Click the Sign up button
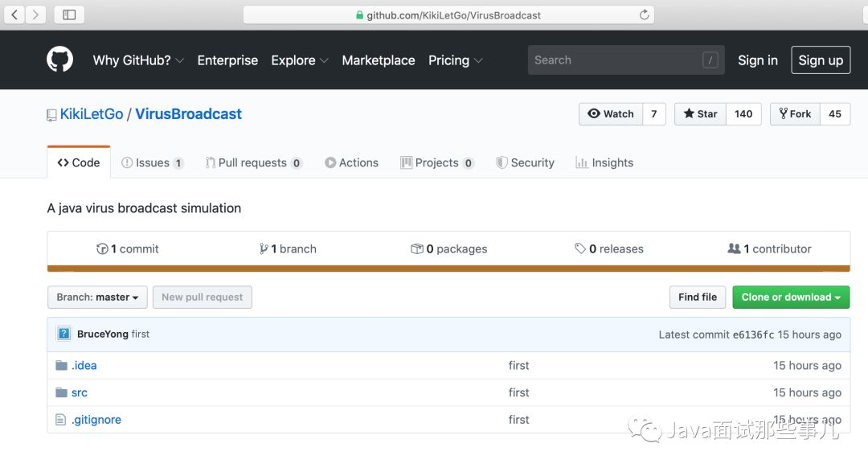The image size is (868, 468). point(821,60)
